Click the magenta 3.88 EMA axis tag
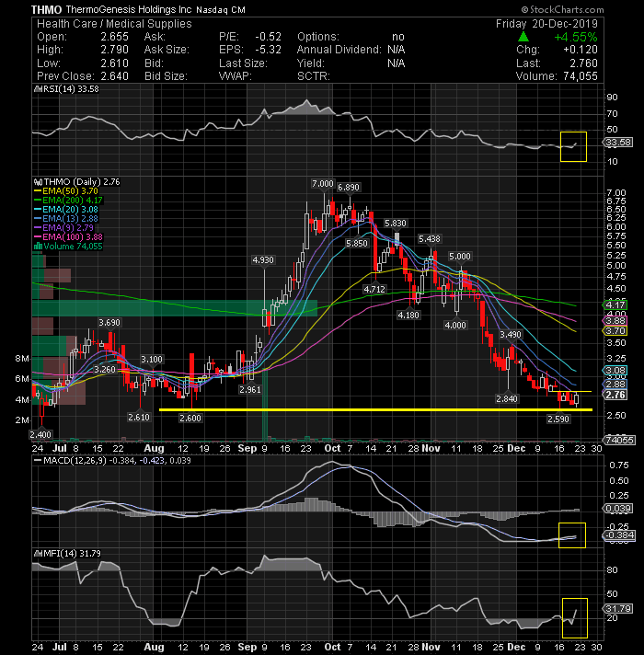 click(616, 321)
